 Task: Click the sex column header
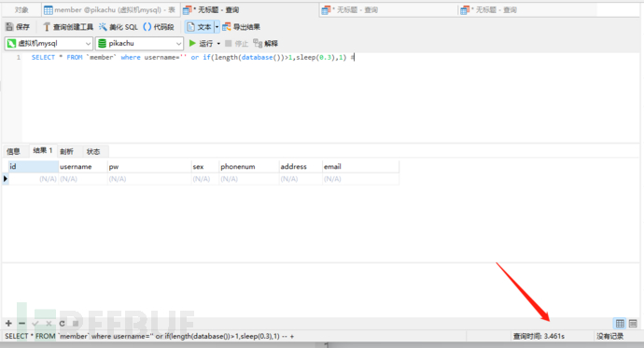pos(205,166)
